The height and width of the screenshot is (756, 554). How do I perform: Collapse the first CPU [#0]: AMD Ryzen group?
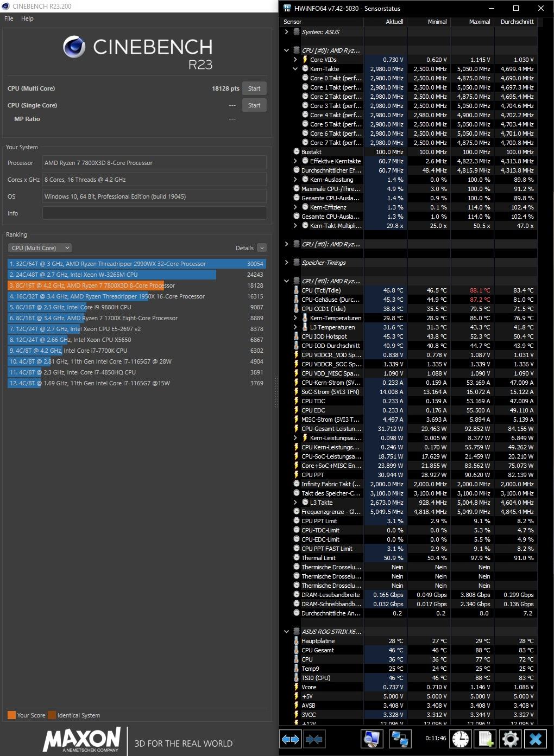[286, 50]
